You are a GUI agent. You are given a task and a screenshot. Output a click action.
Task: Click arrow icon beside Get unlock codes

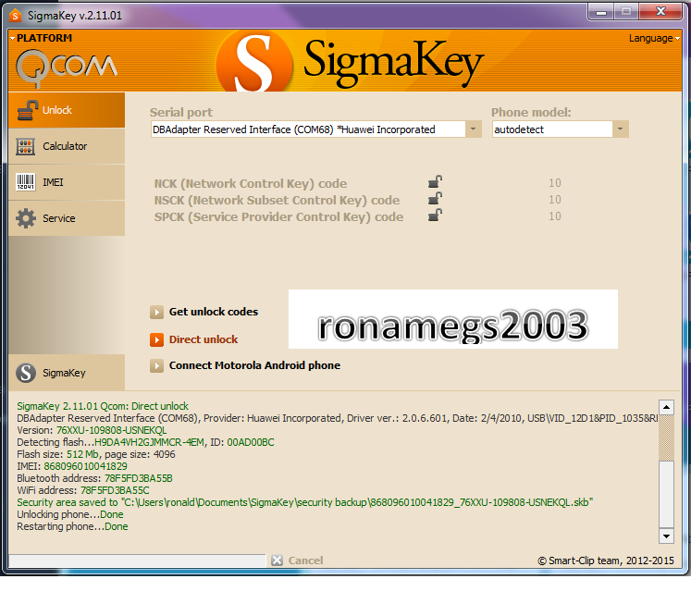tap(156, 312)
